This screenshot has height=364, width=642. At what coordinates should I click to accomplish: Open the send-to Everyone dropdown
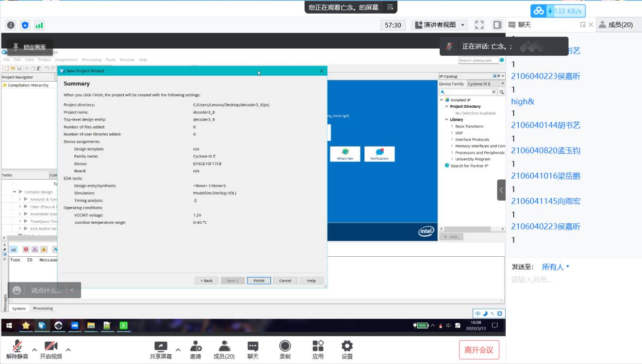tap(556, 266)
